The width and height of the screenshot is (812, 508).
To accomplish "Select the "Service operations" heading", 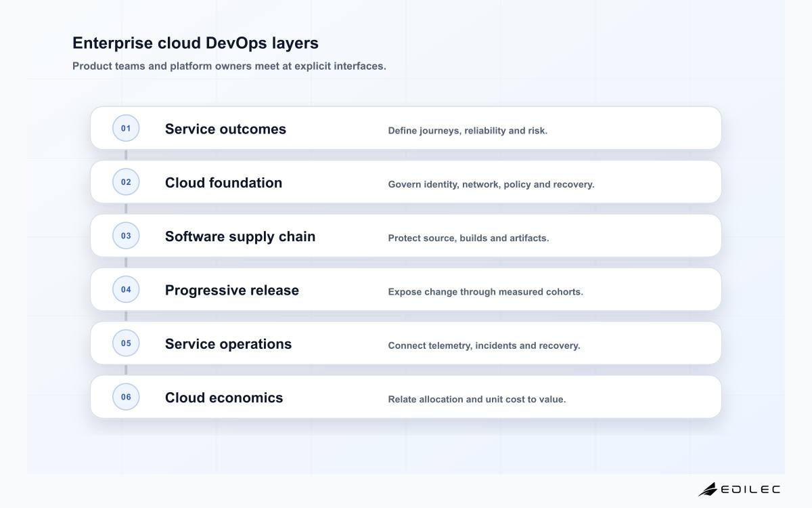I will 228,344.
